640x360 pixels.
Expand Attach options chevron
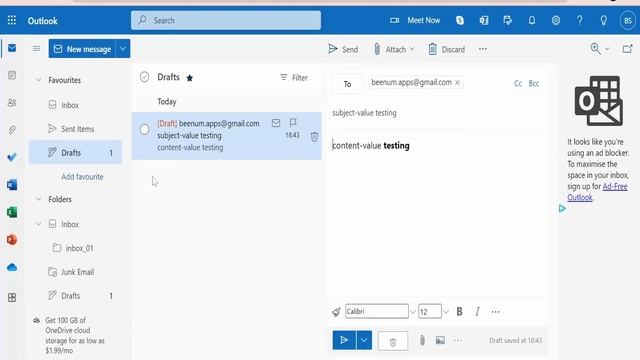tap(412, 49)
